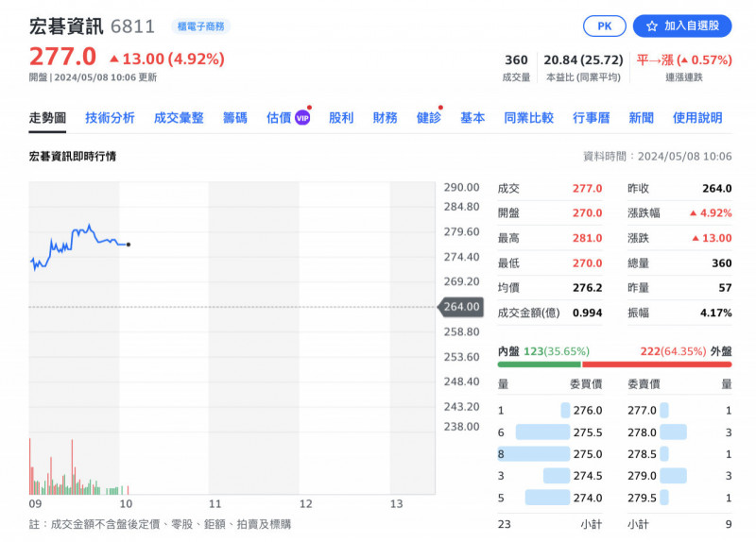The height and width of the screenshot is (542, 756).
Task: Click the 開盤 value 270.0
Action: click(x=587, y=213)
